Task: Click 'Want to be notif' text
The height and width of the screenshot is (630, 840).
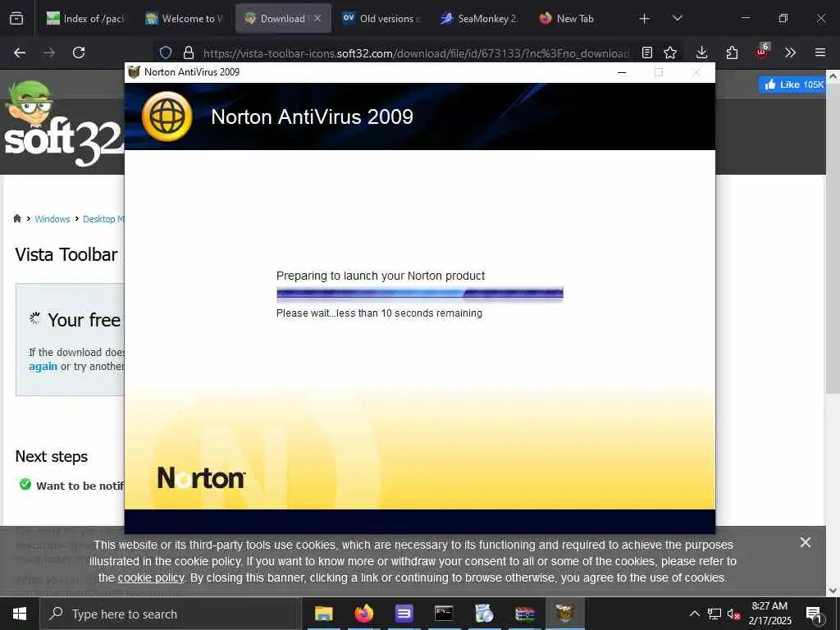Action: (x=80, y=486)
